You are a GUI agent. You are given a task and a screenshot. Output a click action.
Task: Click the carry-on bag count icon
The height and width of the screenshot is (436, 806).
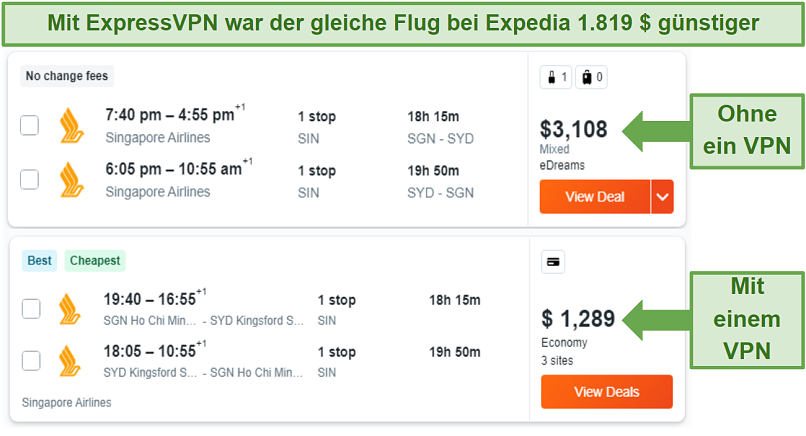pyautogui.click(x=556, y=77)
